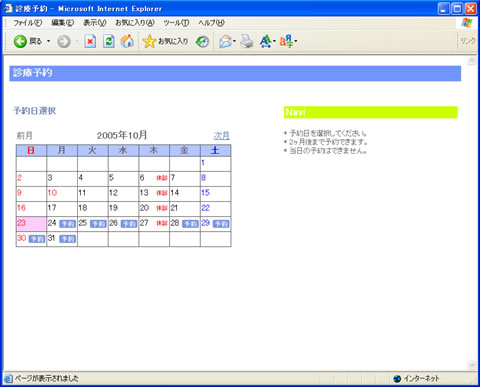Click the scrollbar down arrow
This screenshot has height=387, width=480.
coord(471,365)
